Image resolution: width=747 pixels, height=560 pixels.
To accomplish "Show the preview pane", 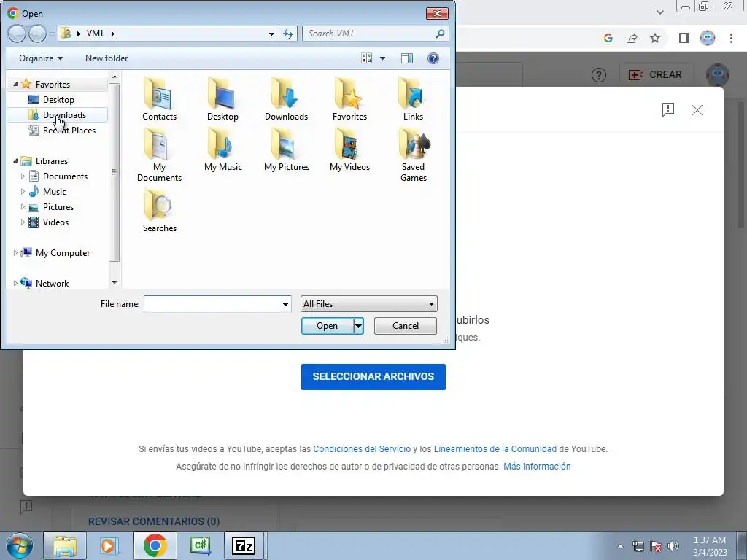I will [x=407, y=58].
